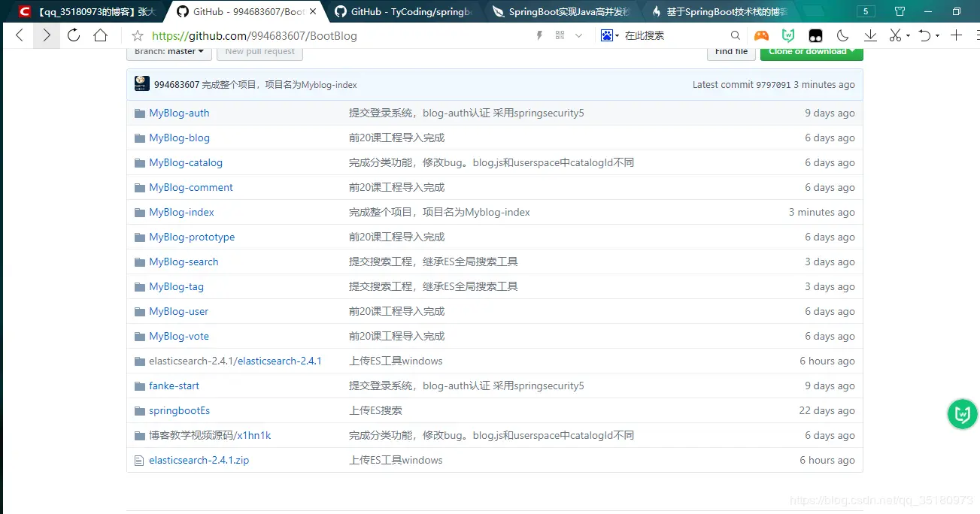Open the MyBlog-user folder

point(178,311)
